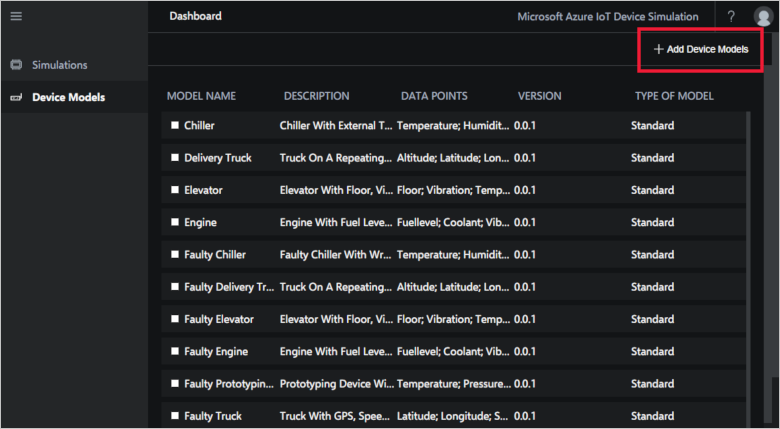
Task: Click 'Microsoft Azure IoT Device Simulation' title
Action: 608,16
